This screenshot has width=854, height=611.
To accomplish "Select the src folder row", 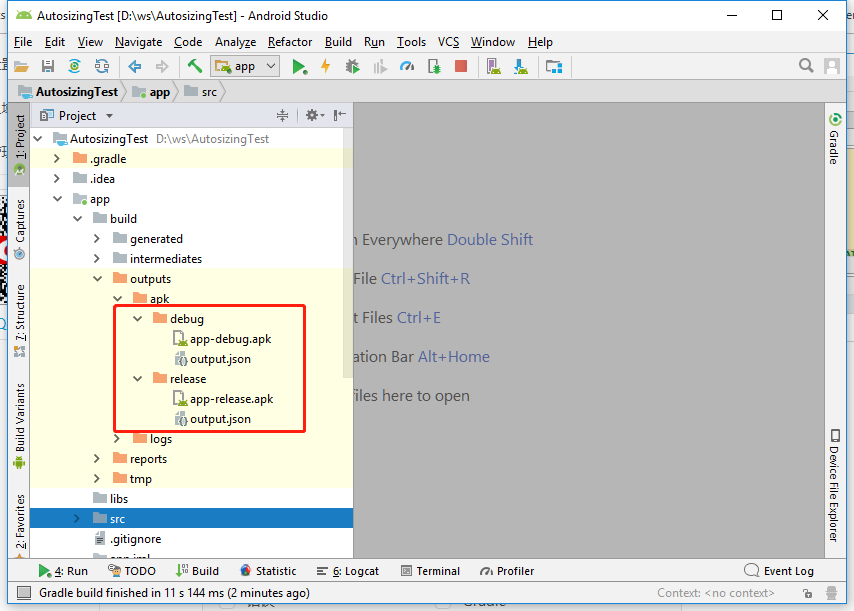I will click(x=191, y=518).
